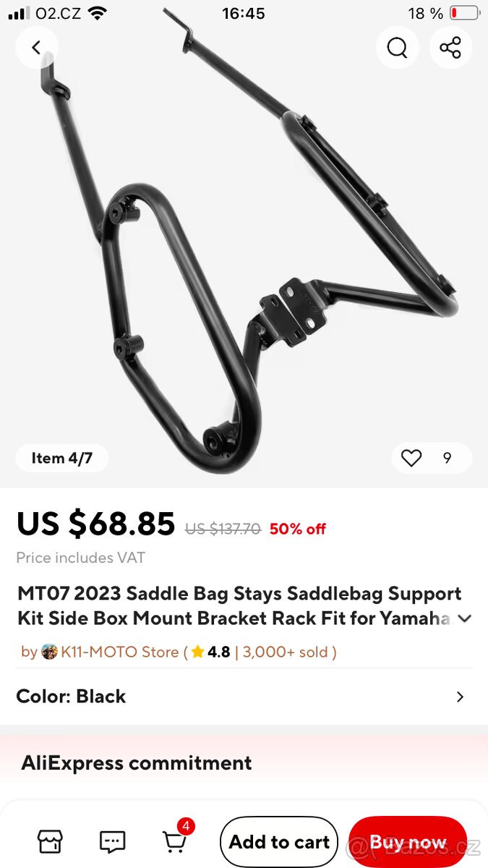
Task: Expand the AliExpress commitment section
Action: [244, 762]
